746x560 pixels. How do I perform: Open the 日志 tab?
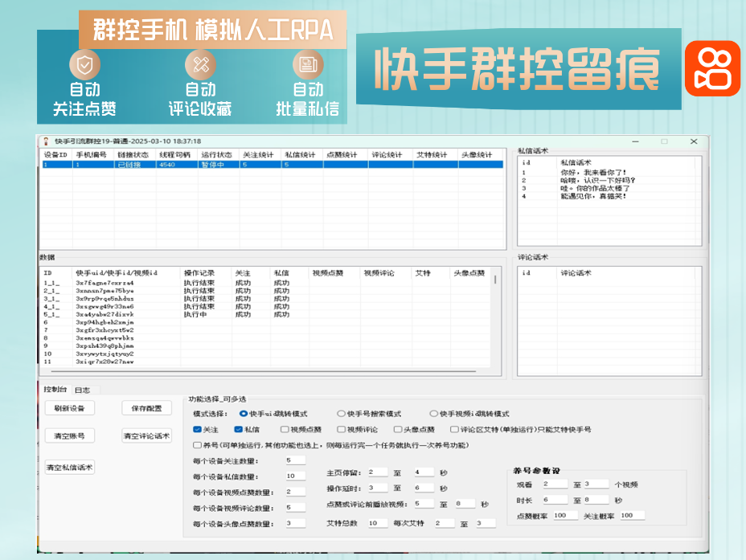(x=82, y=390)
